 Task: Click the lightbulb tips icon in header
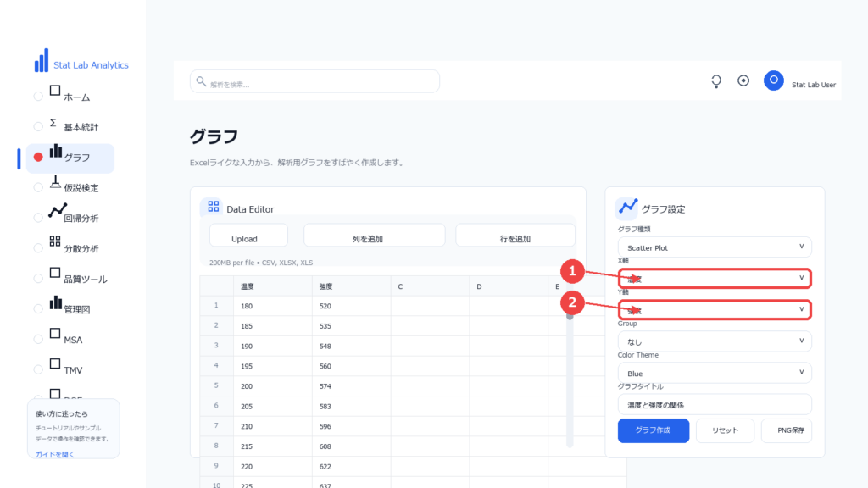click(x=716, y=81)
